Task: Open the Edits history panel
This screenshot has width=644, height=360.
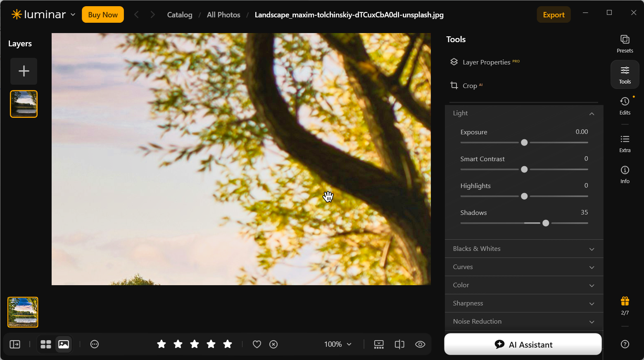Action: [x=625, y=106]
